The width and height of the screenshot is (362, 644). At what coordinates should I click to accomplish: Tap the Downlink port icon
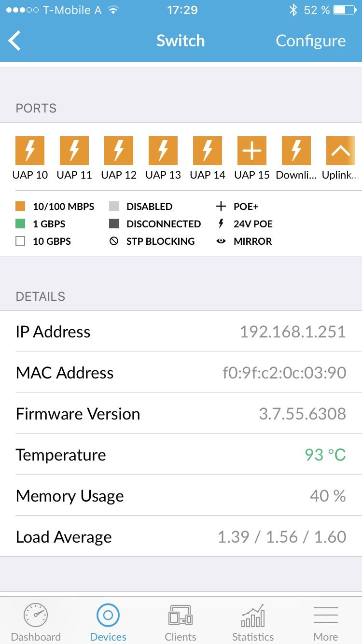point(296,151)
